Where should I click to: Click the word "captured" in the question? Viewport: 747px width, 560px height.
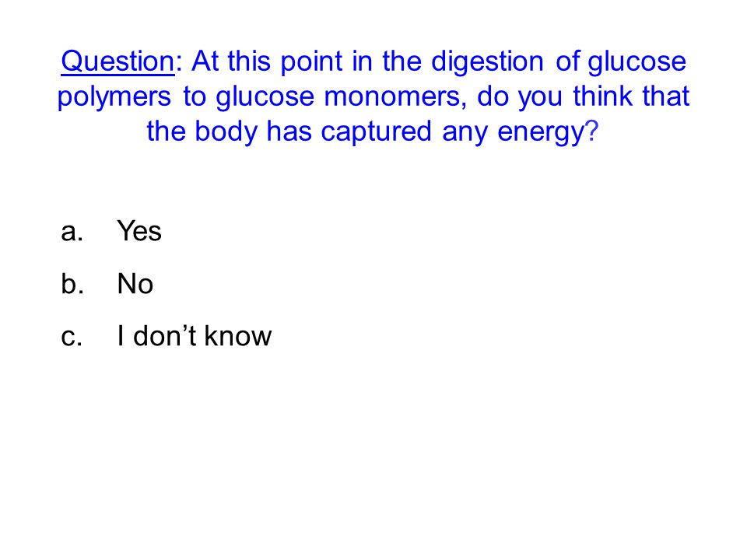pos(377,132)
